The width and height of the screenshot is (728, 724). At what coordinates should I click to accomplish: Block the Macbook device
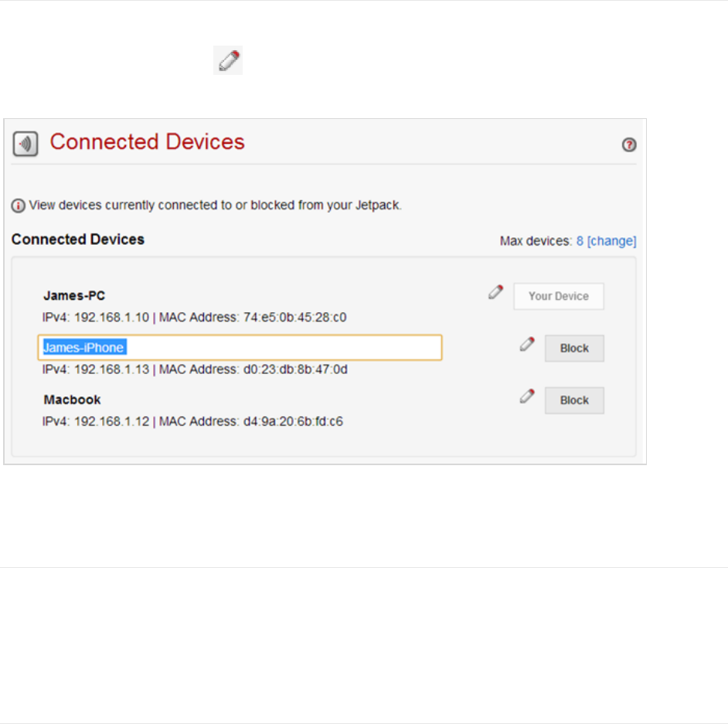point(574,400)
